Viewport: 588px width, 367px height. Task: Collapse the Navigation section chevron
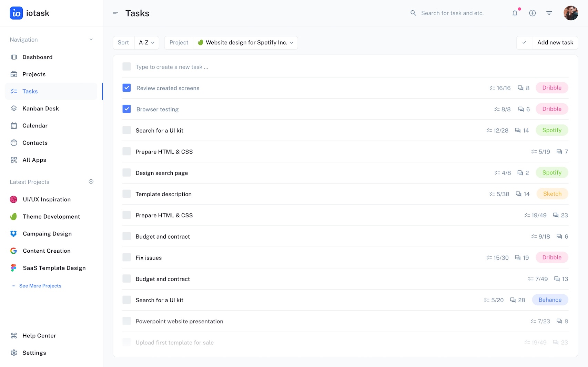(x=91, y=39)
